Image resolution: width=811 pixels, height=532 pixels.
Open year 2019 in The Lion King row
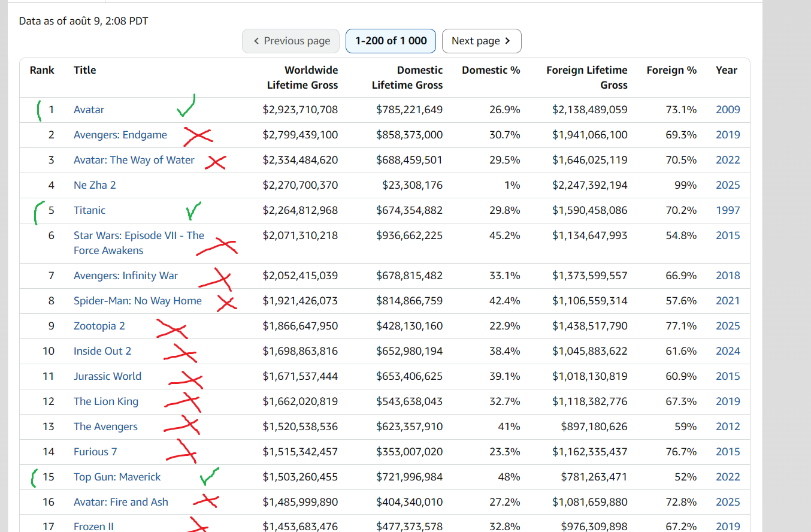(728, 401)
